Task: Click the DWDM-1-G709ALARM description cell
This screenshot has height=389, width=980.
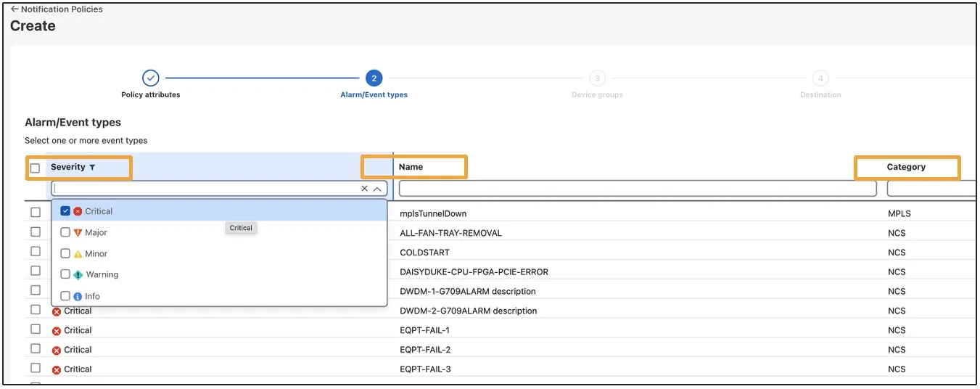Action: pos(468,292)
